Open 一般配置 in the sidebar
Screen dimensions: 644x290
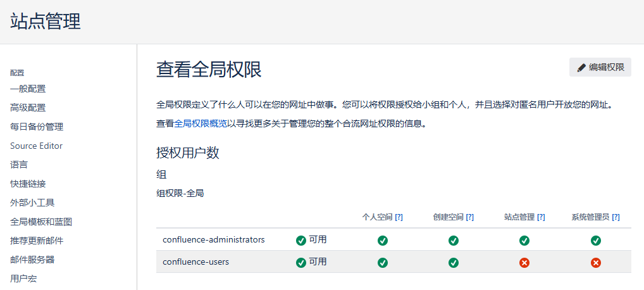28,89
